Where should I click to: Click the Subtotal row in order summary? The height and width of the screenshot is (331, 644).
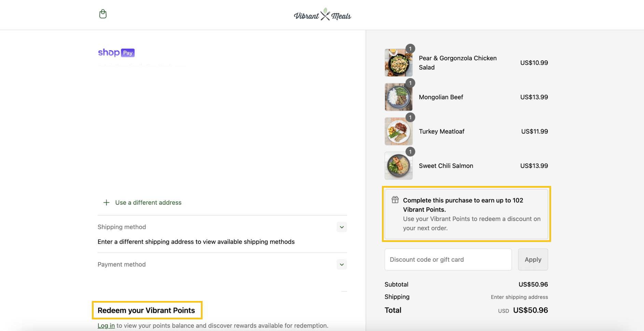click(x=396, y=284)
